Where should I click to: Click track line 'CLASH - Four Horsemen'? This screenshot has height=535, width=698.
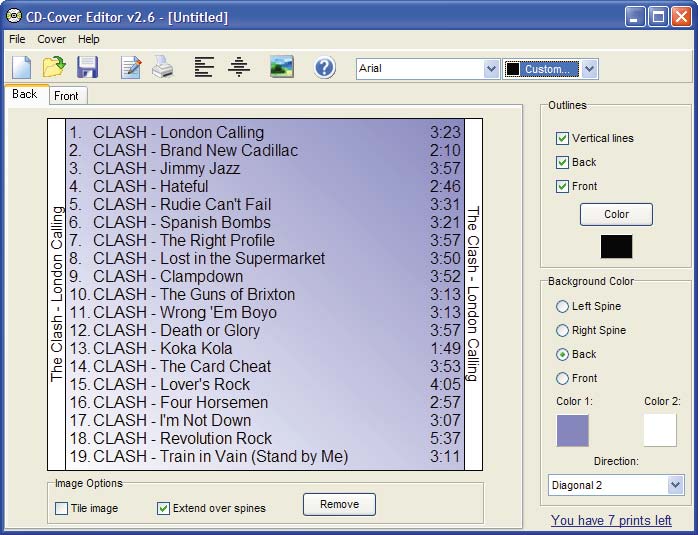180,402
